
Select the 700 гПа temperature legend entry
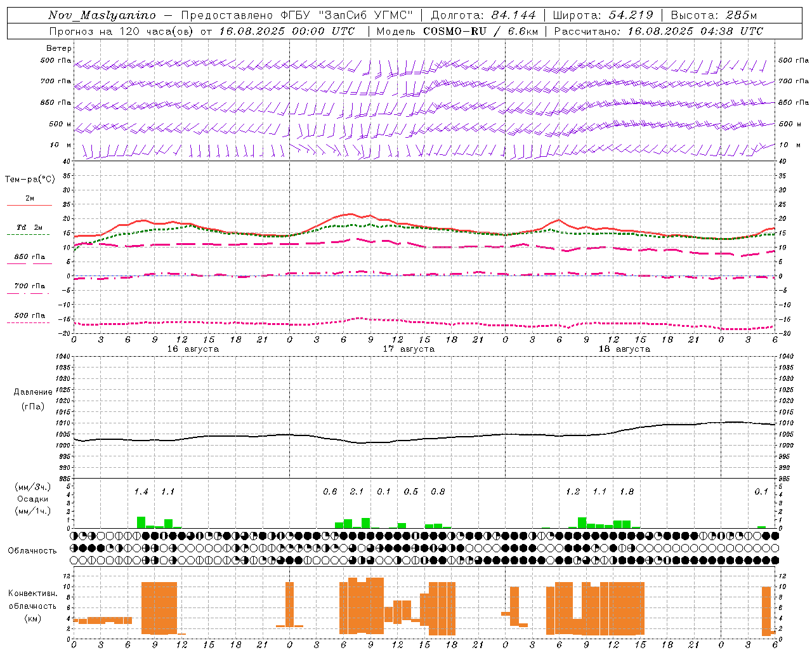pyautogui.click(x=29, y=289)
